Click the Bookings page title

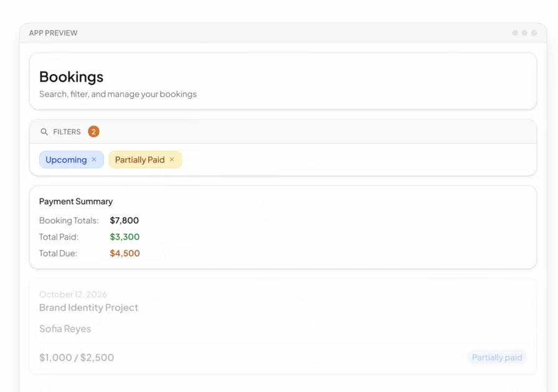click(71, 77)
